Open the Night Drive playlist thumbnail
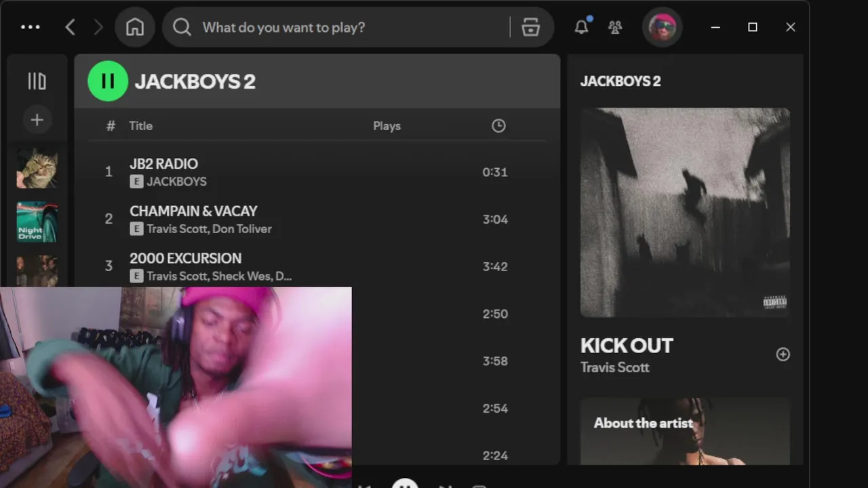Screen dimensions: 868x488 pos(37,222)
